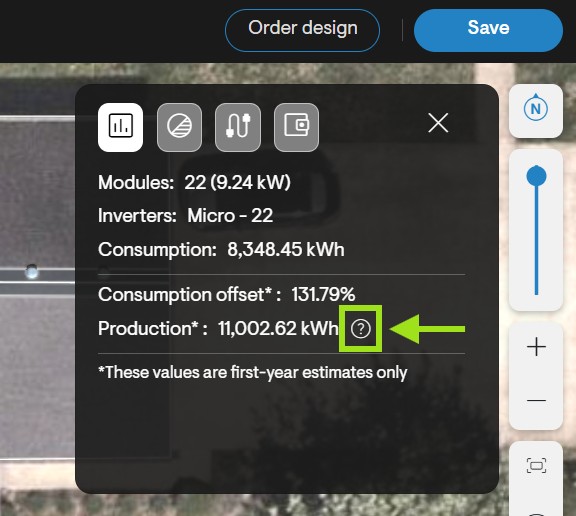Close the system summary panel

(x=438, y=123)
